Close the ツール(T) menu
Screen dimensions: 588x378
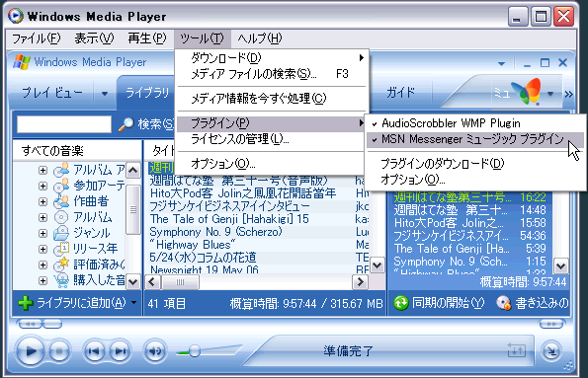click(x=202, y=38)
